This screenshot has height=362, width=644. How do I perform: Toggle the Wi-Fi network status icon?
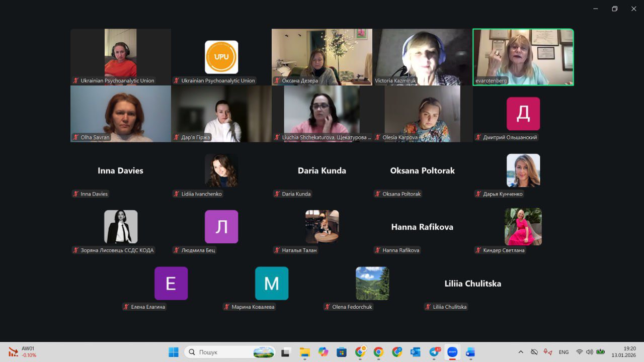tap(580, 352)
